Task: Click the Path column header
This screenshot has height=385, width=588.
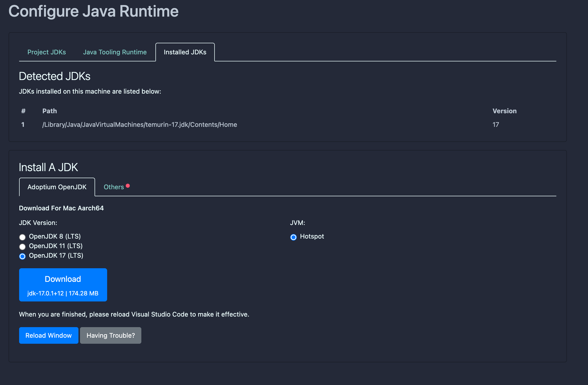Action: tap(50, 111)
